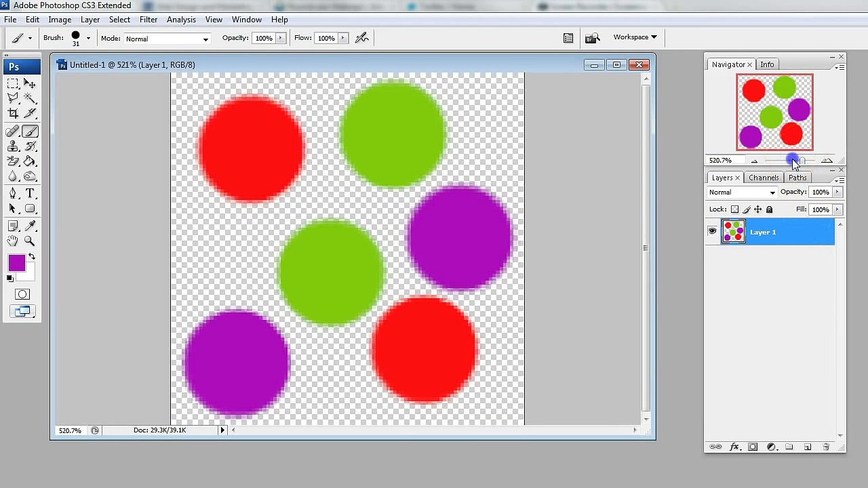Image resolution: width=868 pixels, height=488 pixels.
Task: Toggle airbrush mode in options bar
Action: point(361,38)
